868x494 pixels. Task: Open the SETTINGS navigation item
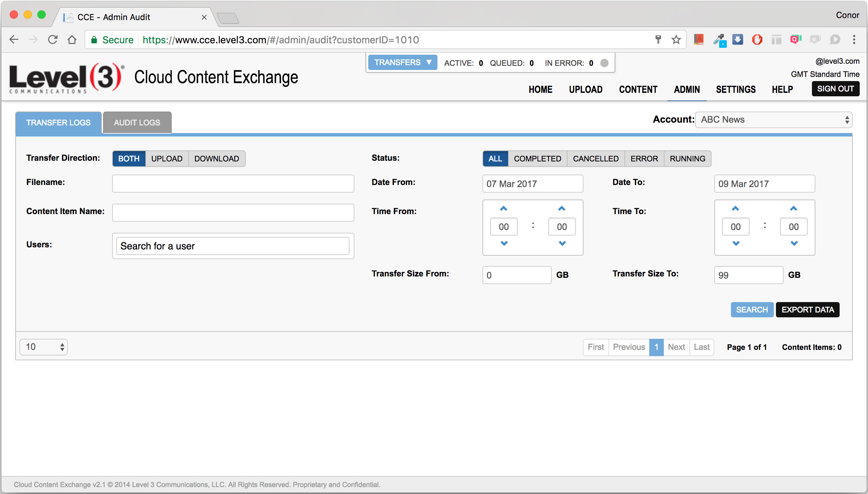(x=736, y=89)
